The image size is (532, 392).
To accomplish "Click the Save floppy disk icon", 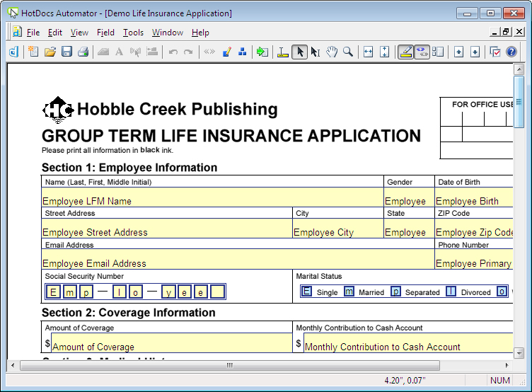I will (67, 52).
